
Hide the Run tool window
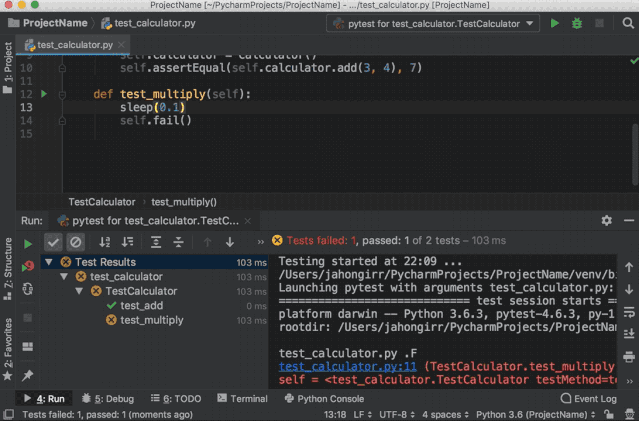coord(629,220)
